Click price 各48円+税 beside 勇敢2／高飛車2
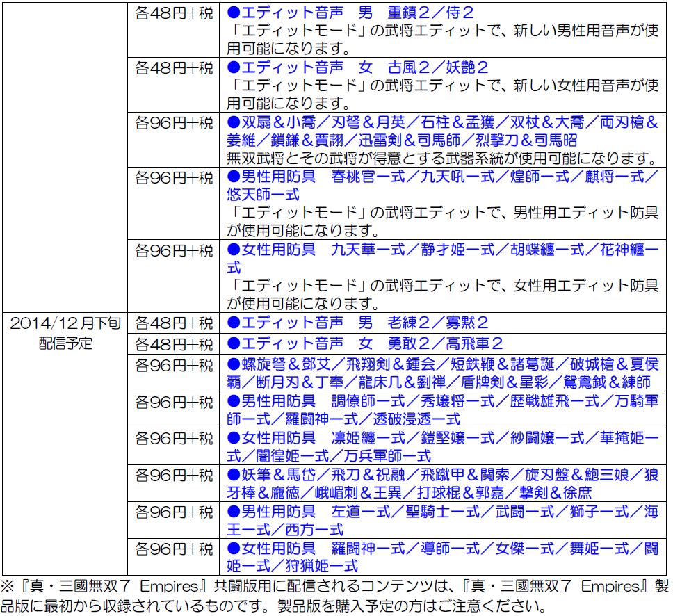Screen dimensions: 673x616 click(x=174, y=344)
